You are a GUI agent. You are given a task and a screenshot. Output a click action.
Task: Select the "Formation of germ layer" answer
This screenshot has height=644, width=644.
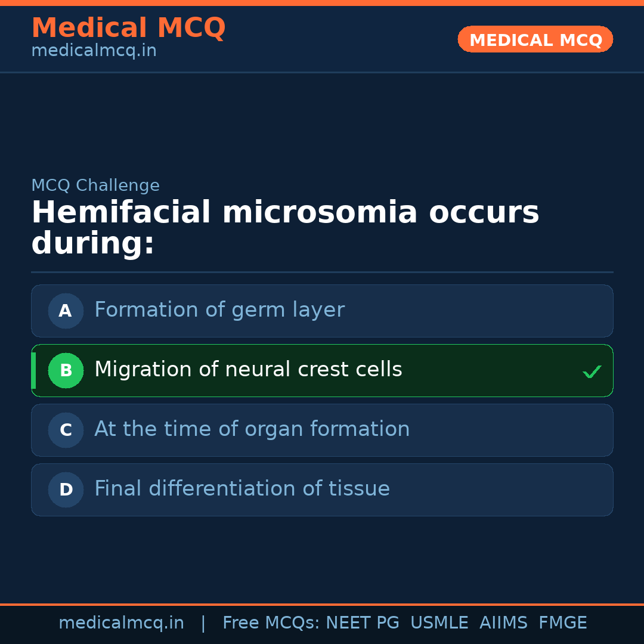(x=219, y=310)
